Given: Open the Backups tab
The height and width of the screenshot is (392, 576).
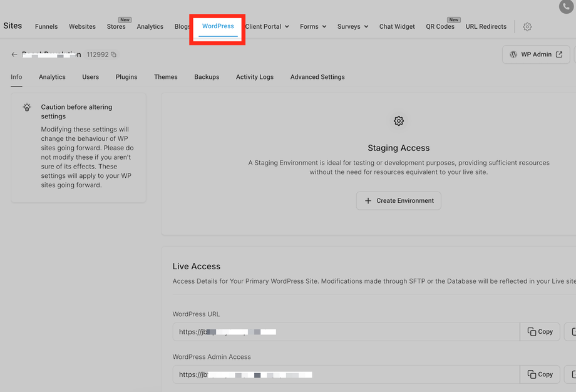Looking at the screenshot, I should pyautogui.click(x=207, y=77).
